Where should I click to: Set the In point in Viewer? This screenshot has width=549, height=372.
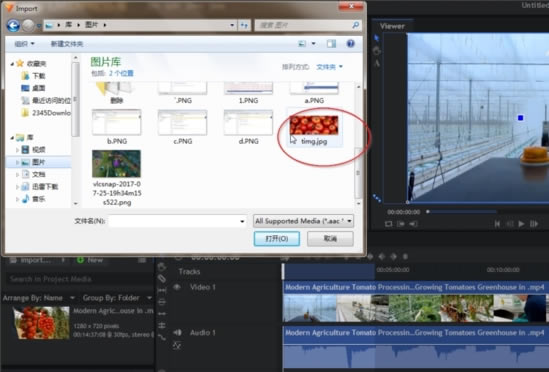coord(401,224)
